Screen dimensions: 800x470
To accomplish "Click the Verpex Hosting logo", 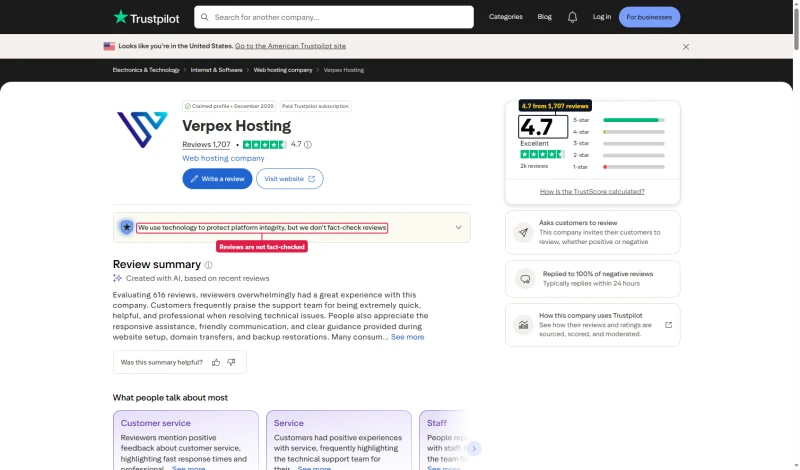I will [x=142, y=130].
